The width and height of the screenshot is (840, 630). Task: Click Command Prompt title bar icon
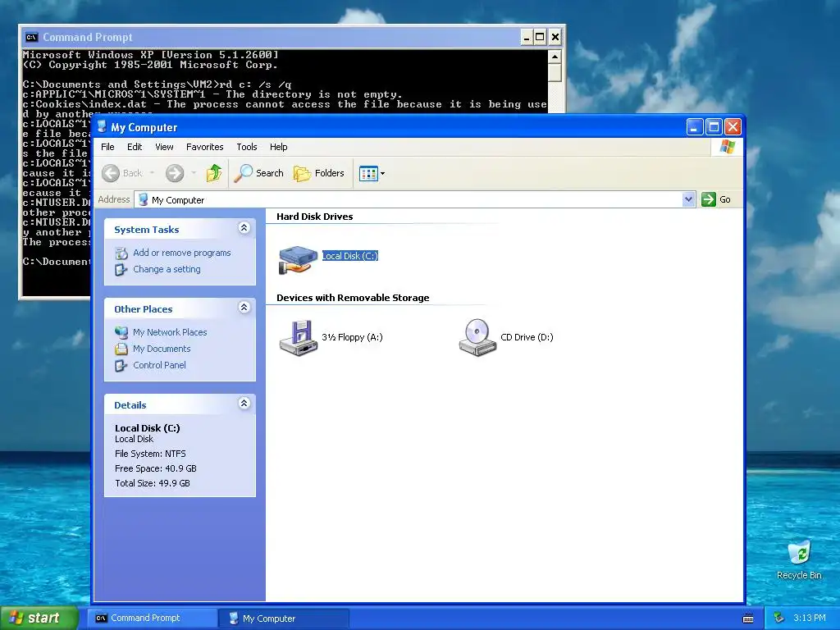tap(32, 37)
